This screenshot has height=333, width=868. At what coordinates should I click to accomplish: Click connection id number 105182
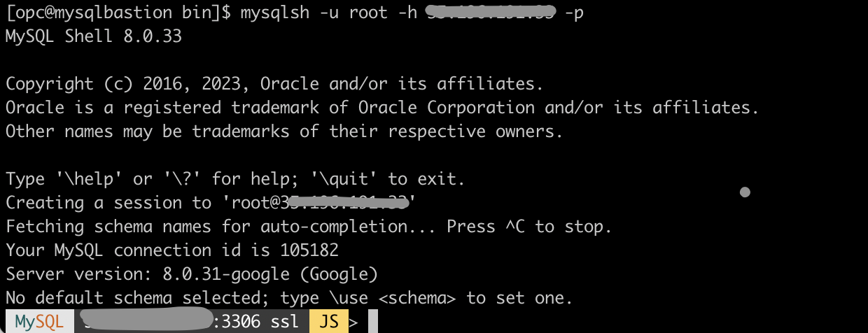coord(309,250)
